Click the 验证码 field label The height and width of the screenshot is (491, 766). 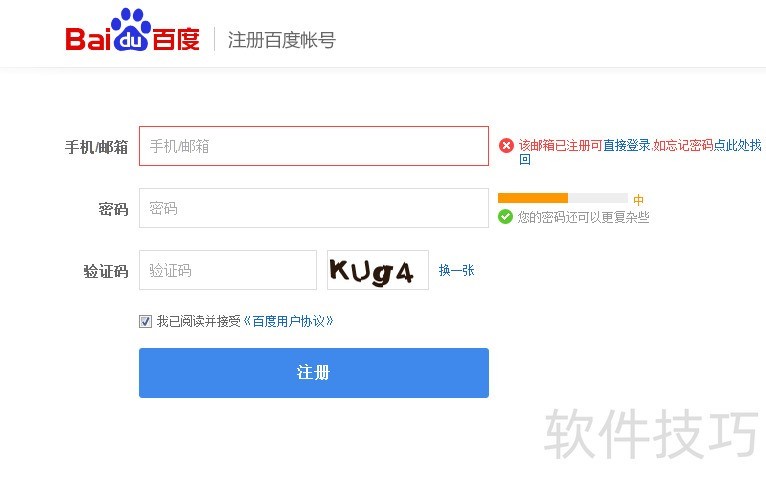tap(105, 271)
